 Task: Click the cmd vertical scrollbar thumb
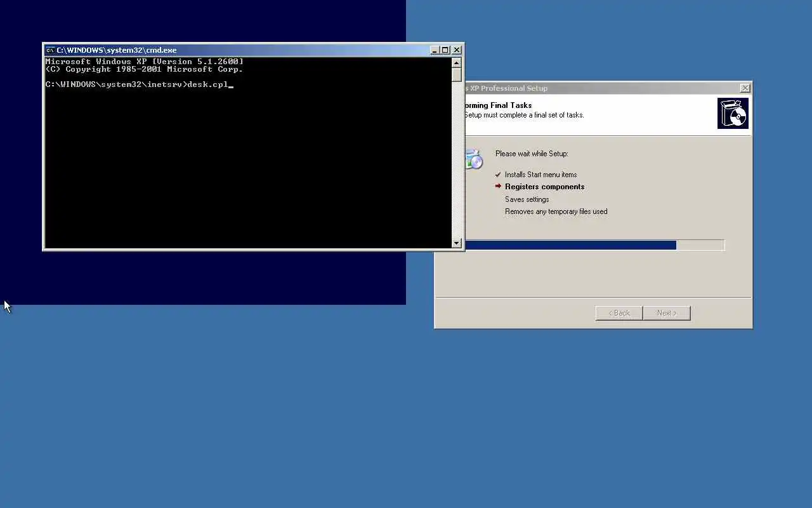(457, 74)
